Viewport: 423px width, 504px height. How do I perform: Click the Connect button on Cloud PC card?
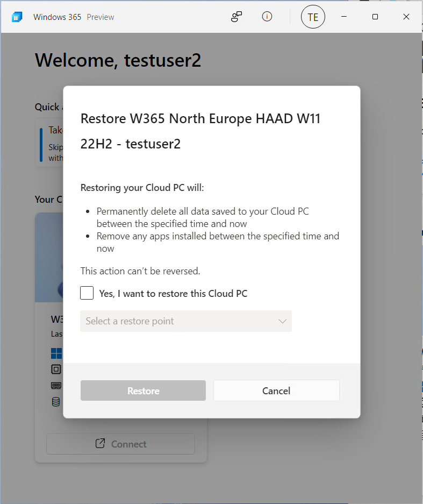click(121, 444)
